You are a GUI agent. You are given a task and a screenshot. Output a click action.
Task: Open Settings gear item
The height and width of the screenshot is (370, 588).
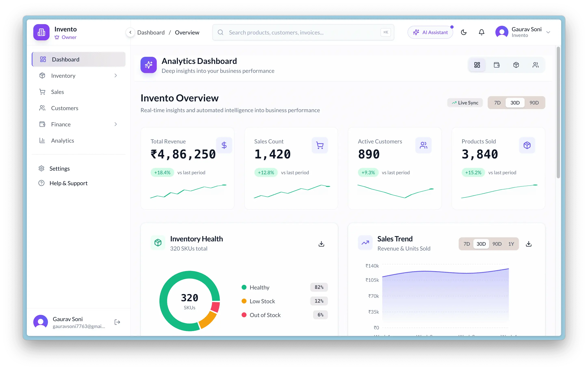point(79,169)
